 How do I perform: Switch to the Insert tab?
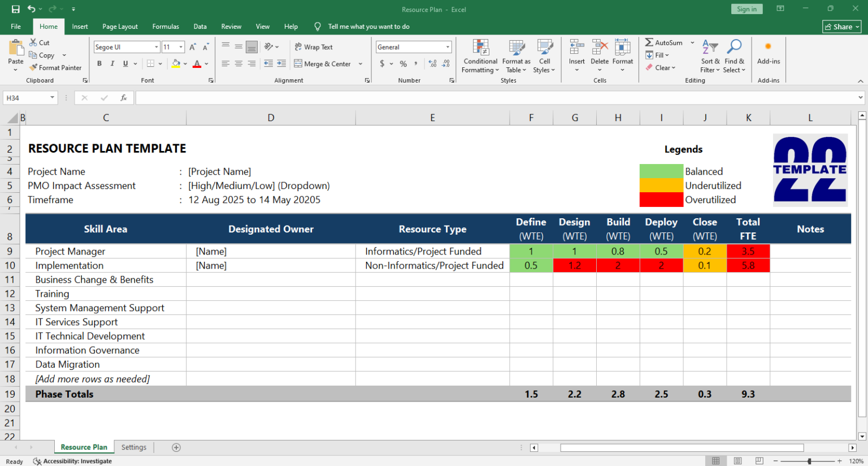(80, 27)
